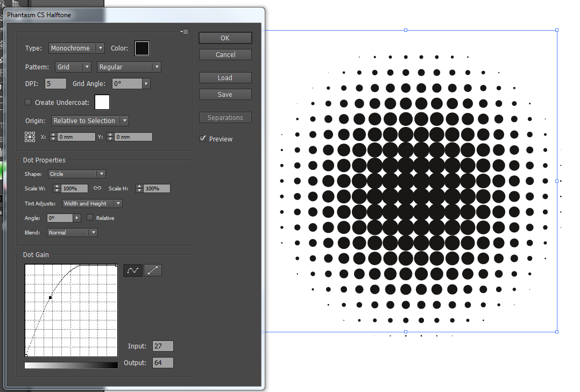Image resolution: width=580 pixels, height=392 pixels.
Task: Click the Input value field
Action: click(x=162, y=346)
